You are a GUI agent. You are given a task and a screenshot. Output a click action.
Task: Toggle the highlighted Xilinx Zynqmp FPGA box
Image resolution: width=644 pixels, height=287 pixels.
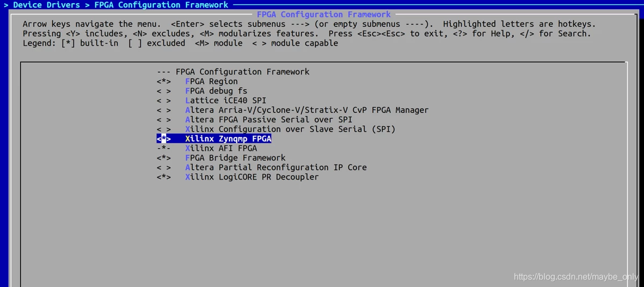163,139
